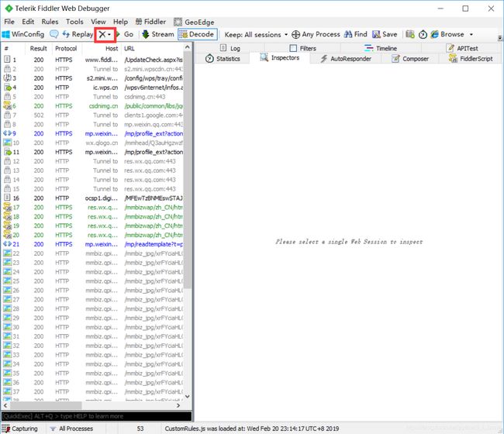The height and width of the screenshot is (434, 504).
Task: Sort sessions by the # column header
Action: point(13,49)
